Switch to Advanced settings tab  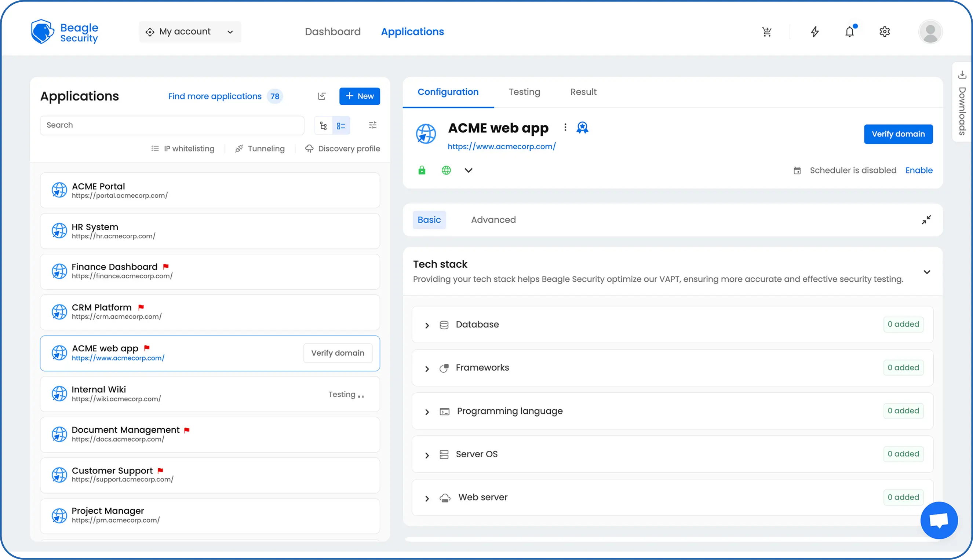(x=493, y=220)
